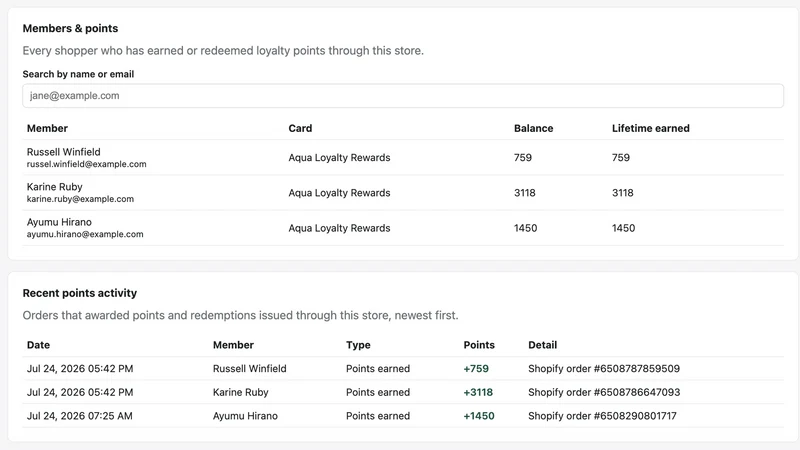Open Shopify order #6508290801717 detail
This screenshot has width=800, height=450.
coord(602,416)
